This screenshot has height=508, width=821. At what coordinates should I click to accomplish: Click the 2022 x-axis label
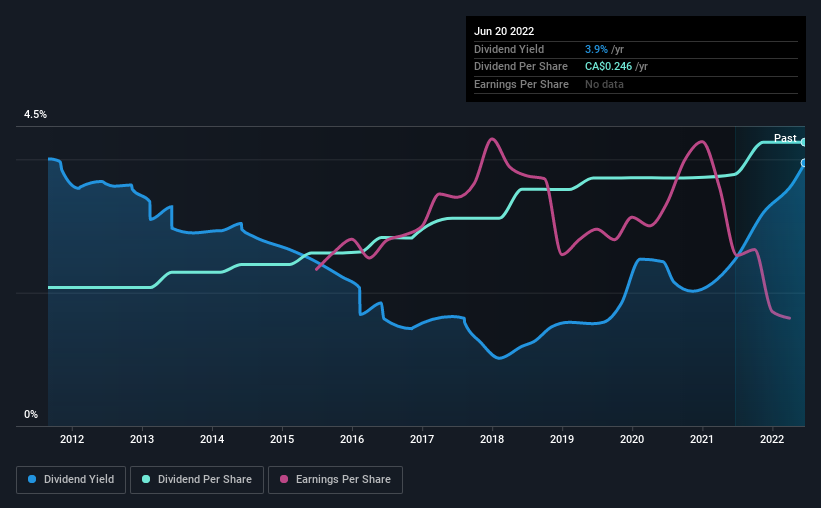(772, 439)
